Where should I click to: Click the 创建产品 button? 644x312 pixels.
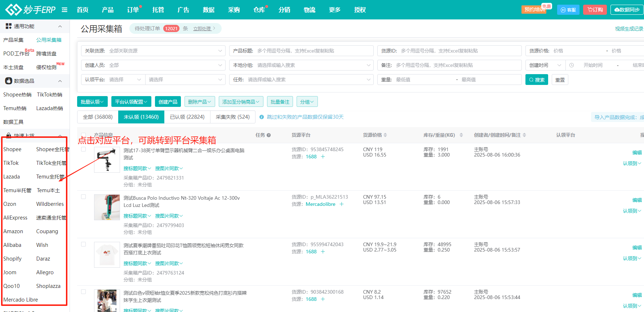pyautogui.click(x=168, y=102)
